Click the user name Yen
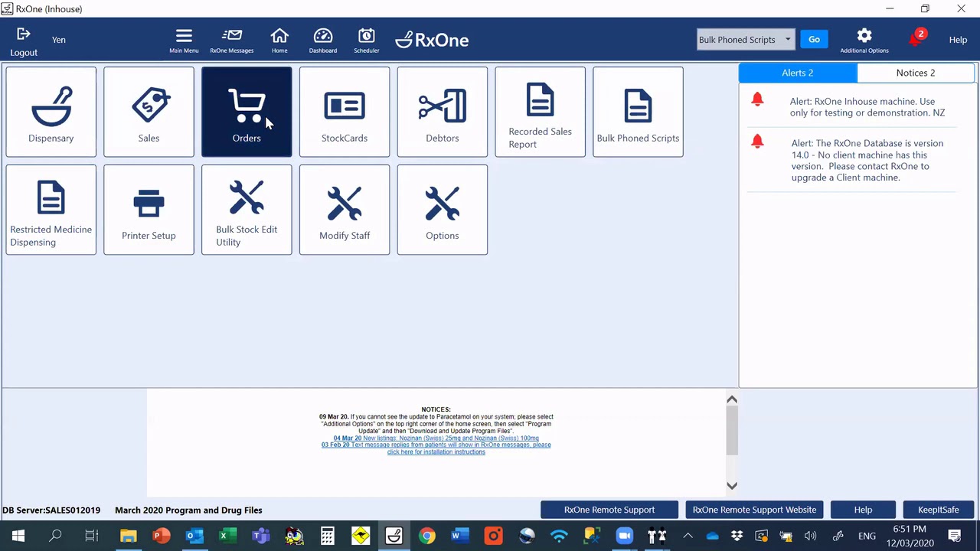Image resolution: width=980 pixels, height=551 pixels. 59,40
